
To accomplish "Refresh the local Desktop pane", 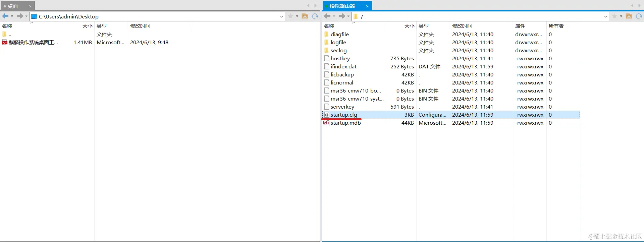I will pyautogui.click(x=315, y=16).
